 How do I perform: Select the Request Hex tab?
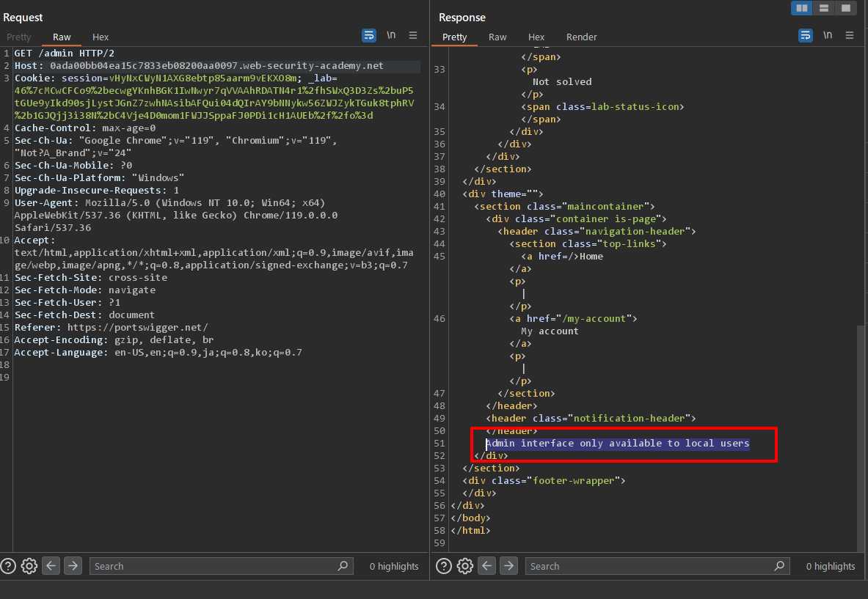point(101,37)
